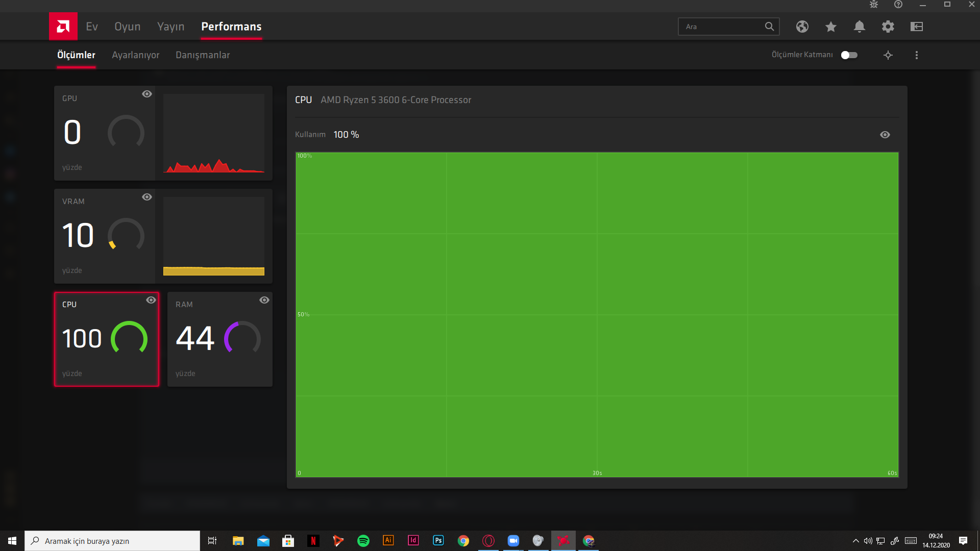Viewport: 980px width, 551px height.
Task: Click the CPU Kullanım usage graph
Action: [x=597, y=315]
